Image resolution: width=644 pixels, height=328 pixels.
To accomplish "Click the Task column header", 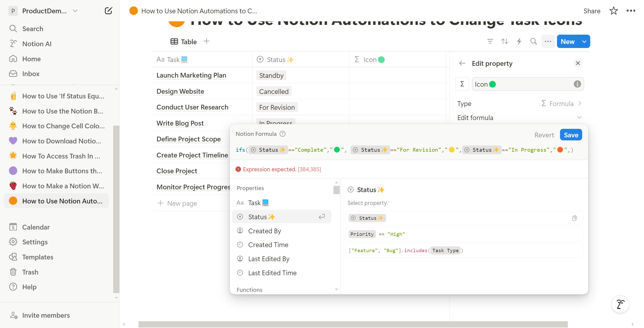I will (202, 60).
